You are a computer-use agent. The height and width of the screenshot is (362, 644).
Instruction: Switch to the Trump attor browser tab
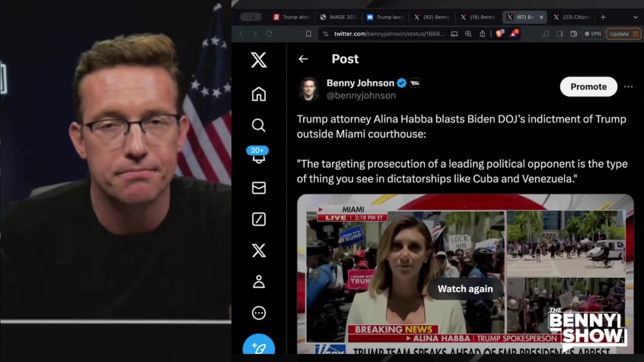292,17
